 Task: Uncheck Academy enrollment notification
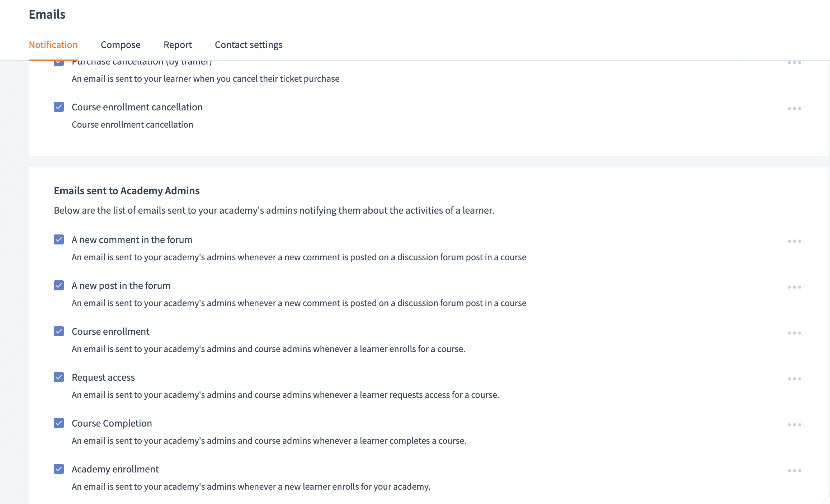[59, 469]
